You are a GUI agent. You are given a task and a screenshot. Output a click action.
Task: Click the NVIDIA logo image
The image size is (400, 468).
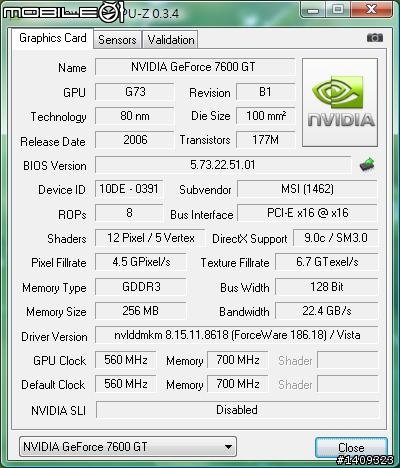(340, 103)
